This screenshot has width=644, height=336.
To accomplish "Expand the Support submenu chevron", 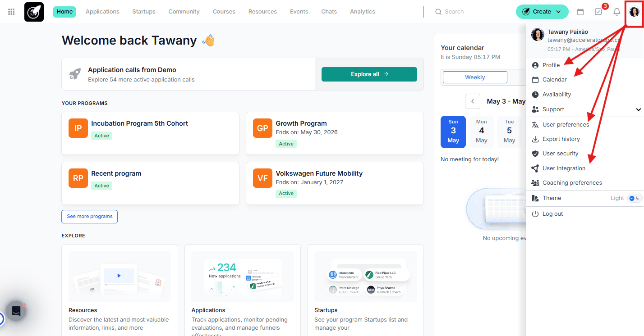I will point(639,109).
